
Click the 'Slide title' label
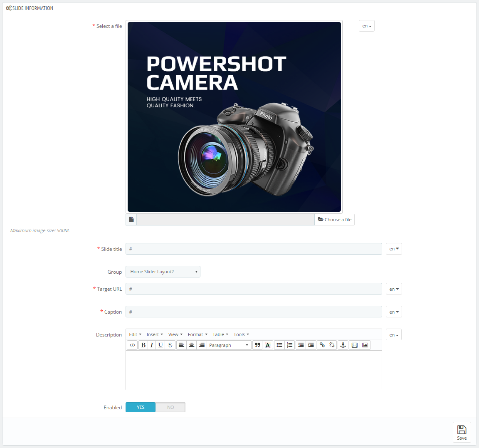click(x=111, y=249)
